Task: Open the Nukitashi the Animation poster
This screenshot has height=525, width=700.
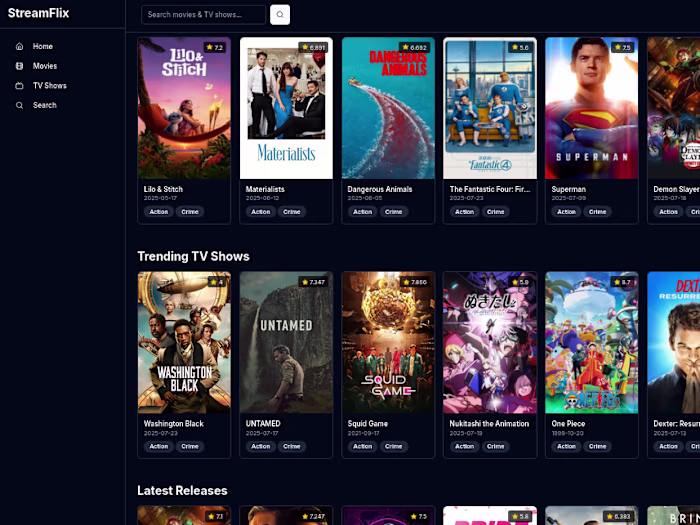Action: click(x=490, y=342)
